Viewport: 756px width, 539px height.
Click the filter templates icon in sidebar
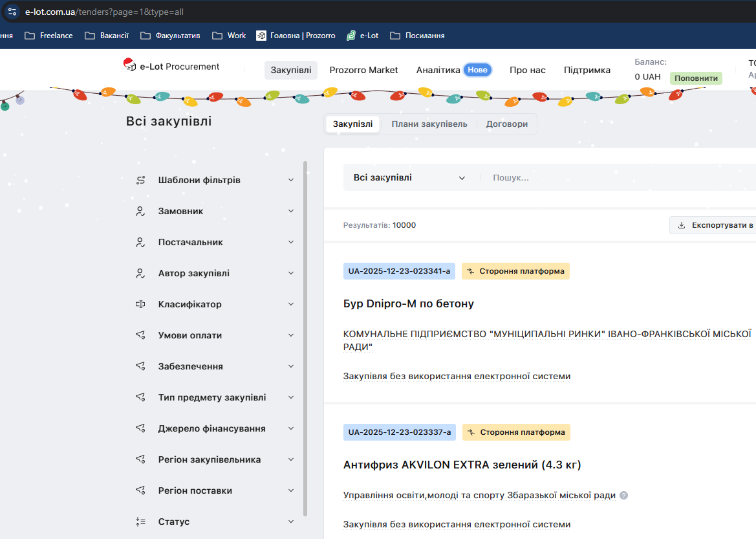click(140, 180)
